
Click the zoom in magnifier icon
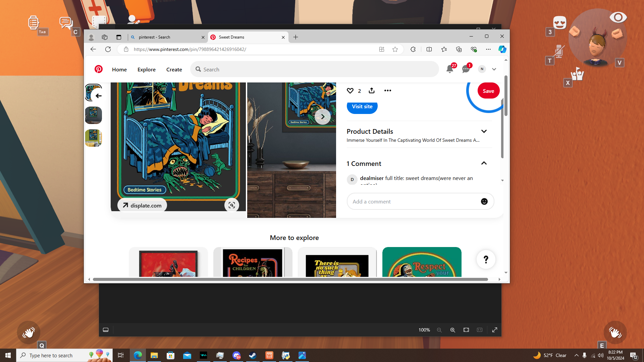click(x=452, y=330)
